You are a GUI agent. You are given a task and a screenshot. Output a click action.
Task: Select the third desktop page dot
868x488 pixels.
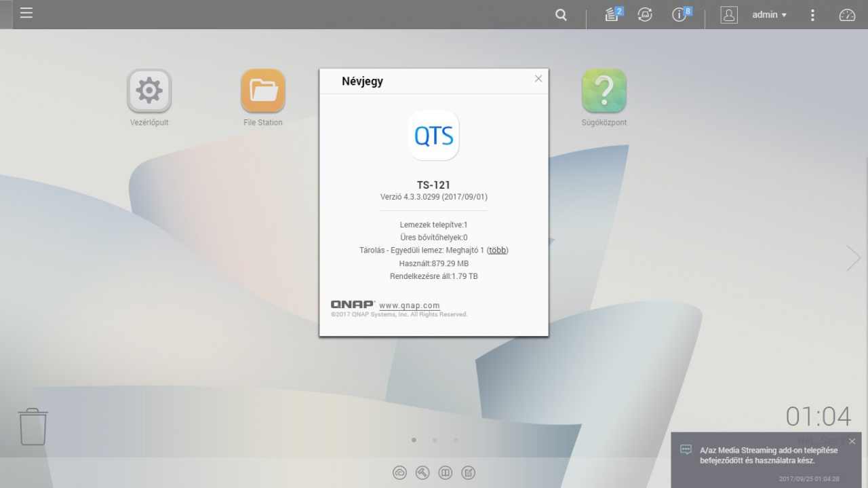point(456,440)
